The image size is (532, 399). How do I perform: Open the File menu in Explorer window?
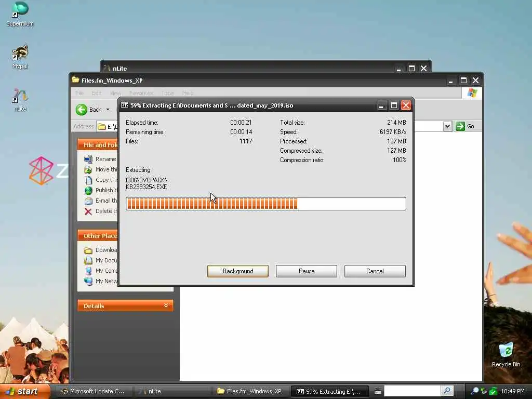pos(79,93)
